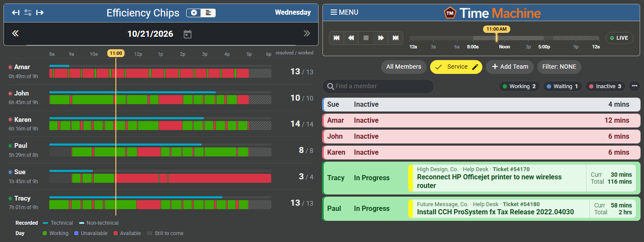Toggle the Inactive status filter chip
Viewport: 644px width, 242px height.
[x=606, y=86]
